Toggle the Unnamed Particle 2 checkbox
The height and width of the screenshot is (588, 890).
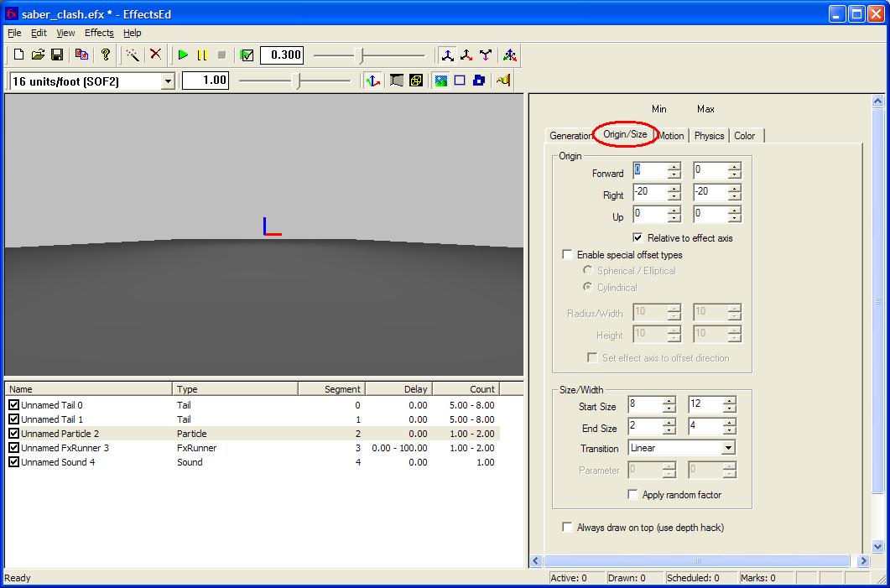tap(14, 433)
